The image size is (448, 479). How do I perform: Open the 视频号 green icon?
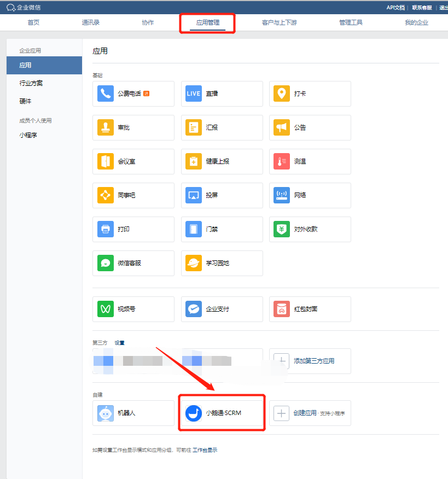(x=106, y=309)
